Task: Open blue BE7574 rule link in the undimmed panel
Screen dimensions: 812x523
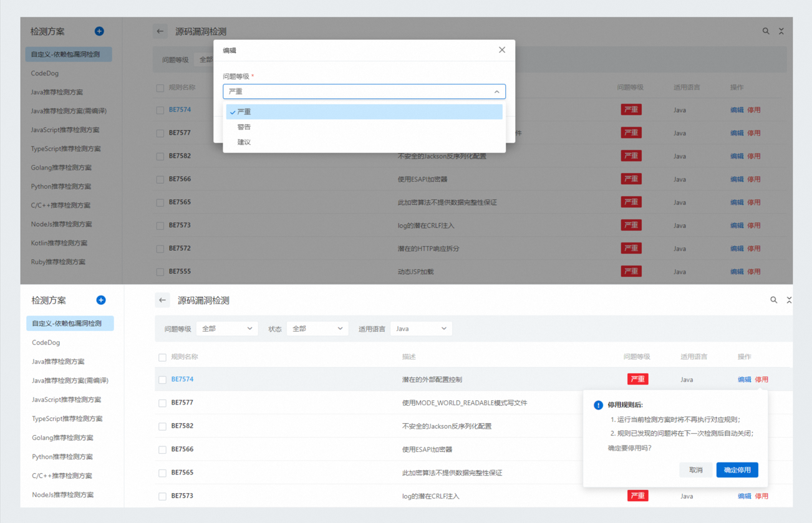Action: coord(182,379)
